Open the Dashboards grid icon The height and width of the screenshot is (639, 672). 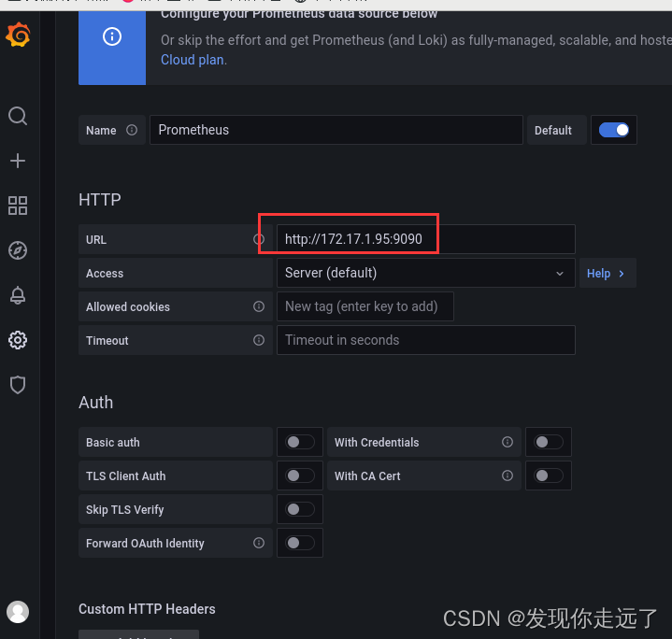[18, 206]
